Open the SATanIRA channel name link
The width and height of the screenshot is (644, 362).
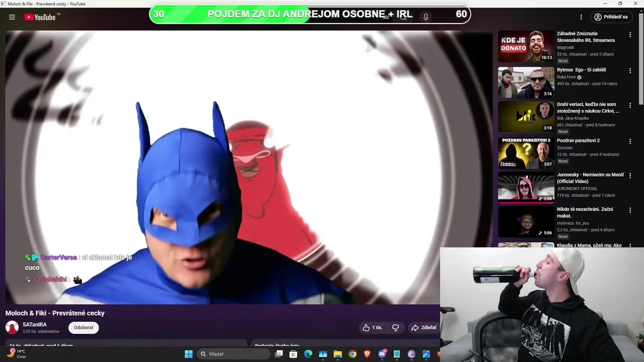coord(35,325)
